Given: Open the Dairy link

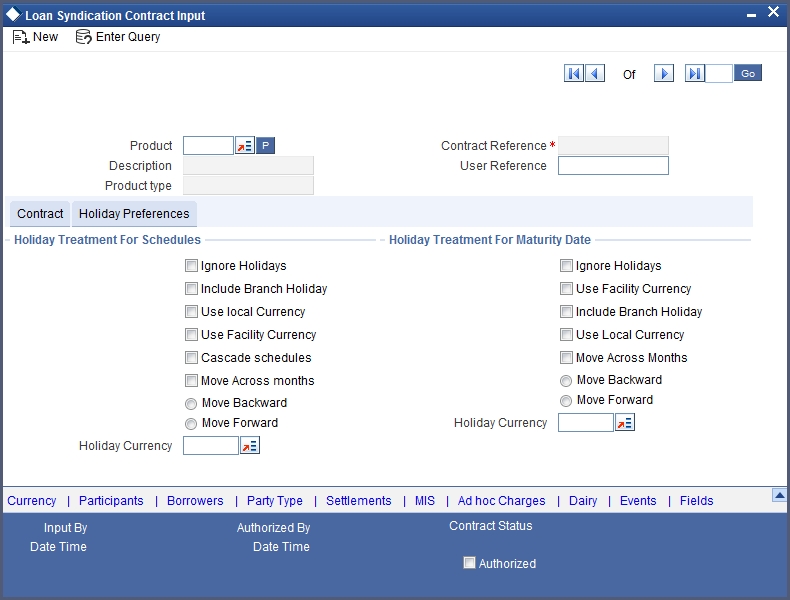Looking at the screenshot, I should [583, 501].
